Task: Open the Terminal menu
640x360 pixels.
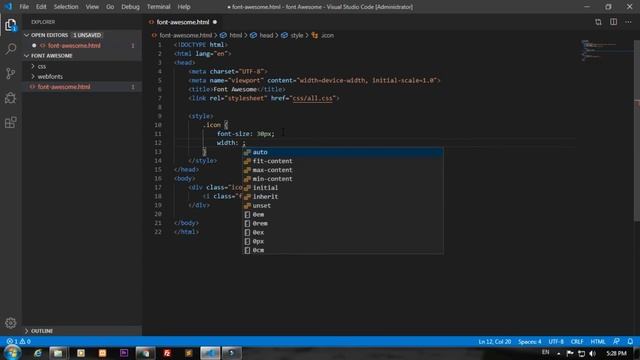Action: point(158,7)
